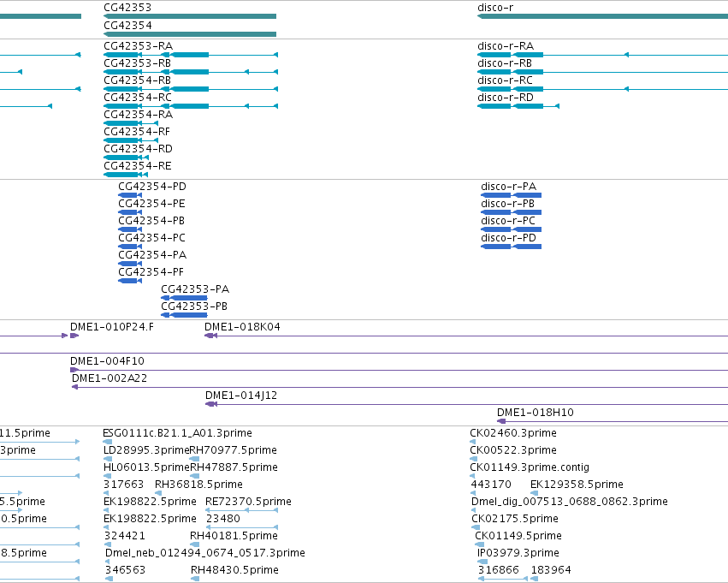Click the 317663 feature label
The image size is (728, 583).
point(123,485)
